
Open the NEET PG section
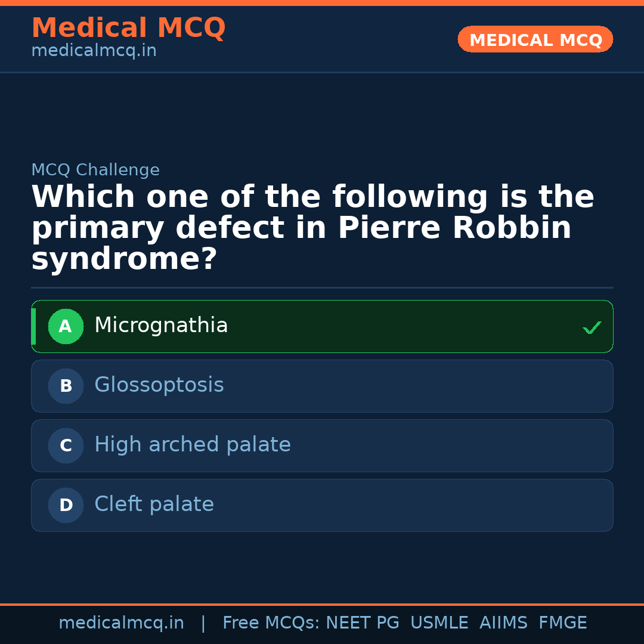coord(362,623)
